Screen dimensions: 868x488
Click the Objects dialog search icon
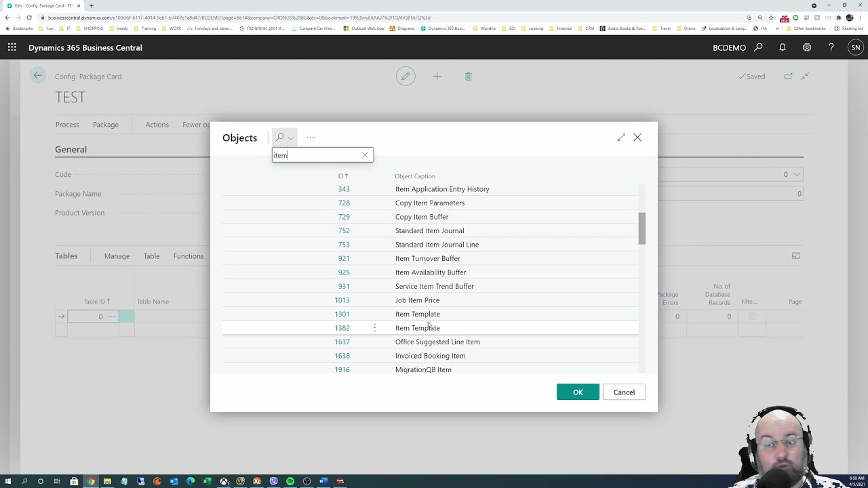click(280, 137)
